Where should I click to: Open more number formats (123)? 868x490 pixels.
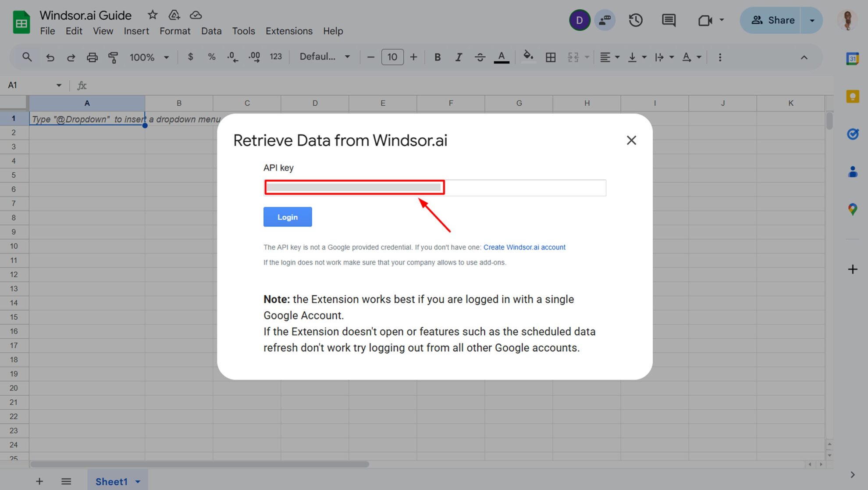point(276,57)
